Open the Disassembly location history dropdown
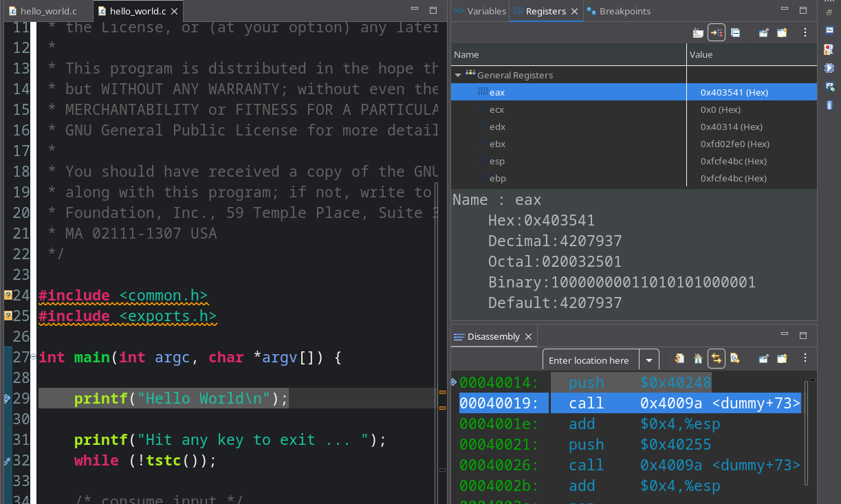 (649, 360)
